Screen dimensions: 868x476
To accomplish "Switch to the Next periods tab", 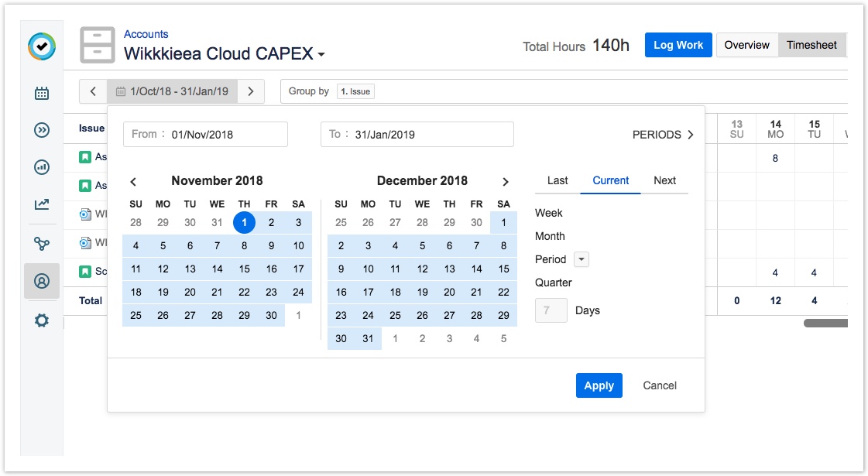I will click(x=664, y=180).
